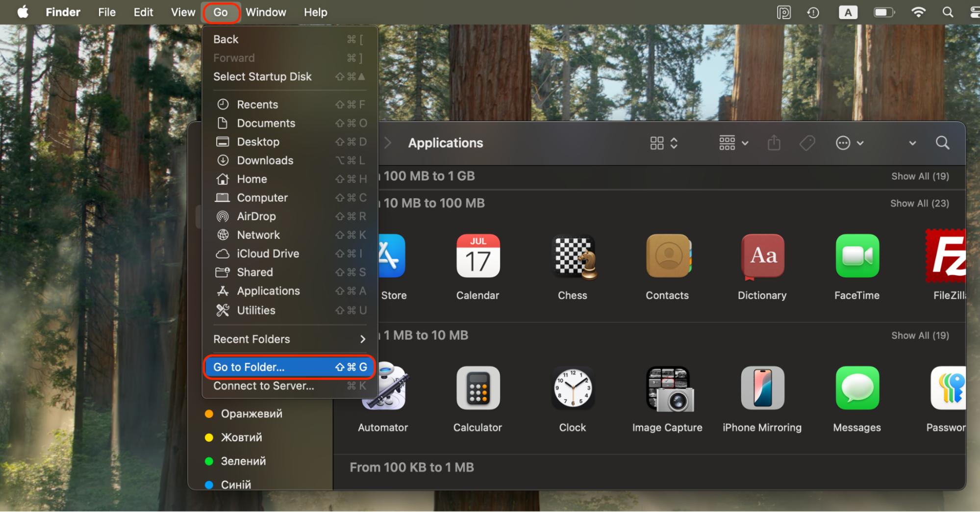Select Connect to Server in Go menu

264,385
